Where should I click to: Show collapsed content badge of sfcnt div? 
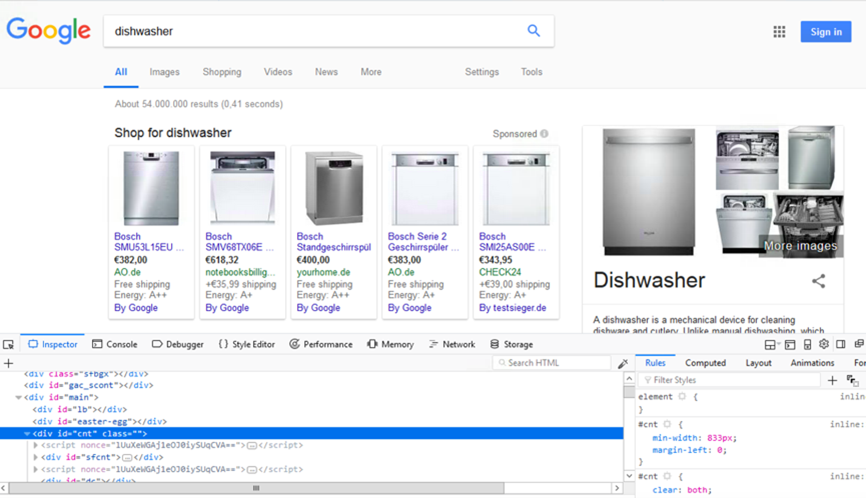pyautogui.click(x=127, y=458)
